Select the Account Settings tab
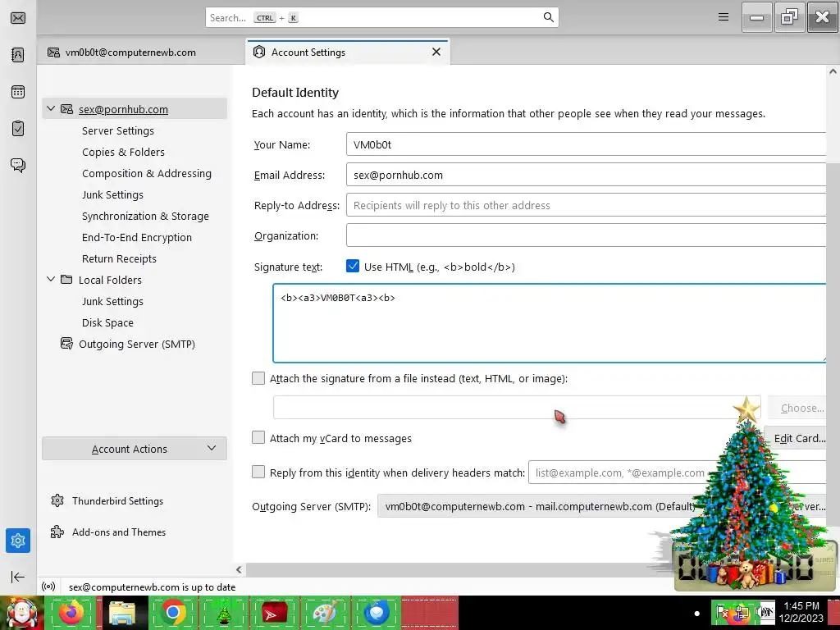The image size is (840, 630). [348, 52]
